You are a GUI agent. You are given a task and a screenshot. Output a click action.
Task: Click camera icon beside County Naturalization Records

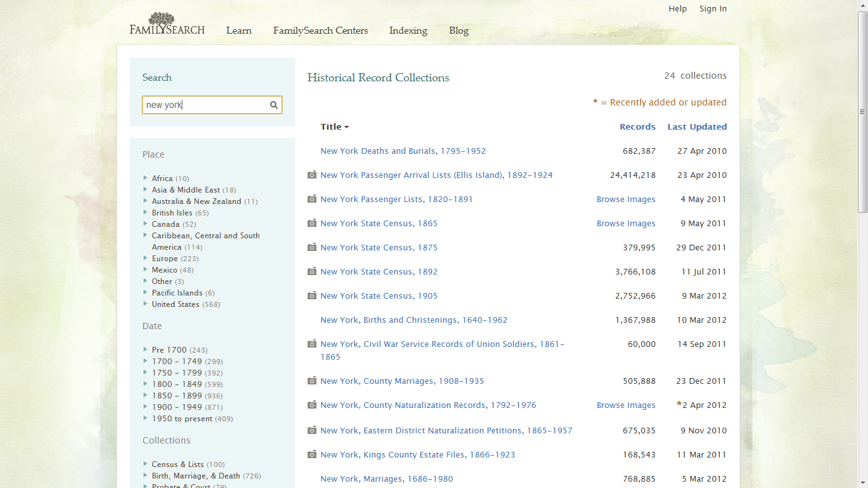pos(312,405)
